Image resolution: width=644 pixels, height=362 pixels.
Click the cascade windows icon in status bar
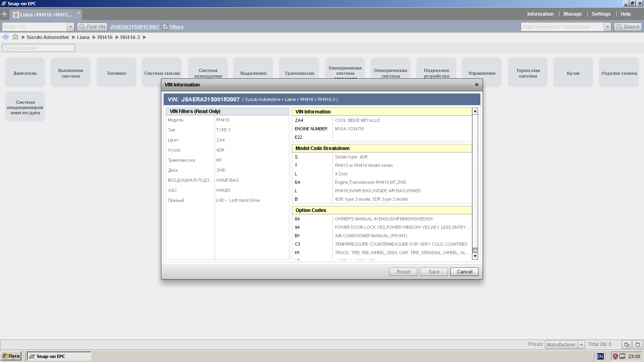[x=626, y=344]
